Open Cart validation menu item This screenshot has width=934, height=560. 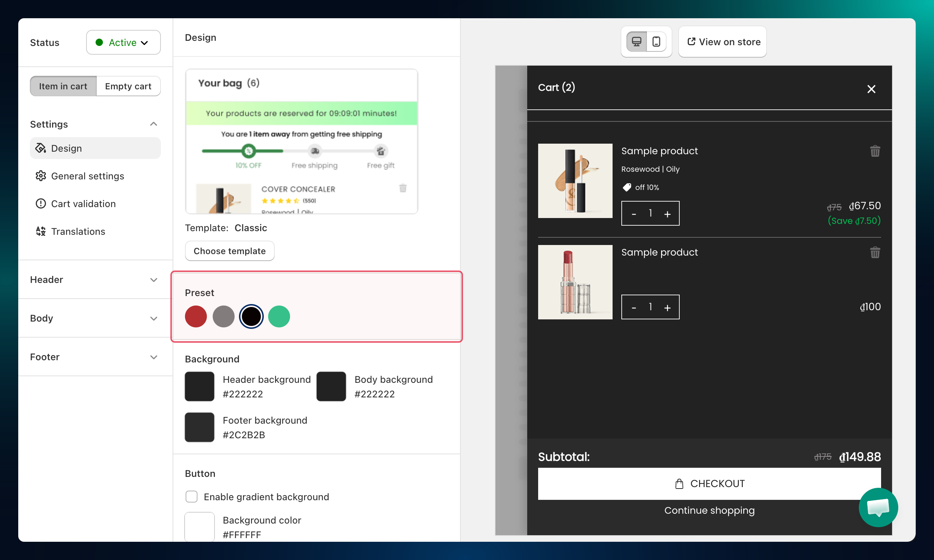click(95, 203)
